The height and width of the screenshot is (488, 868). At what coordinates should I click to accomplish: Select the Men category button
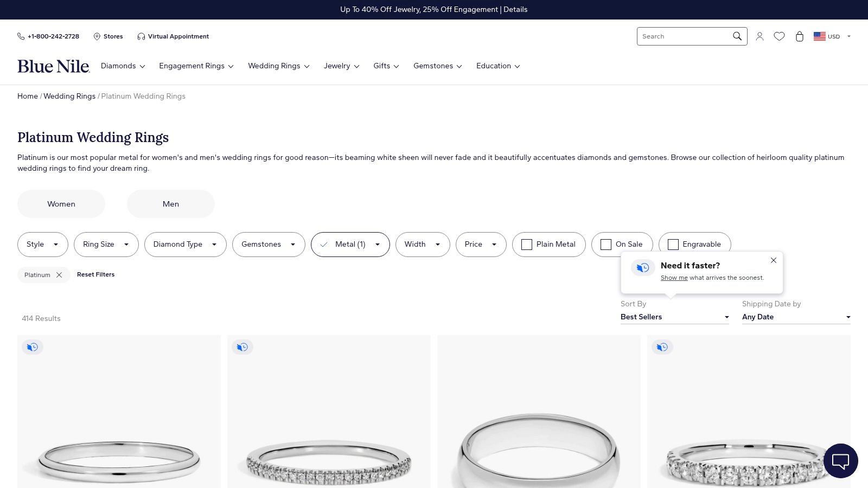click(x=171, y=204)
